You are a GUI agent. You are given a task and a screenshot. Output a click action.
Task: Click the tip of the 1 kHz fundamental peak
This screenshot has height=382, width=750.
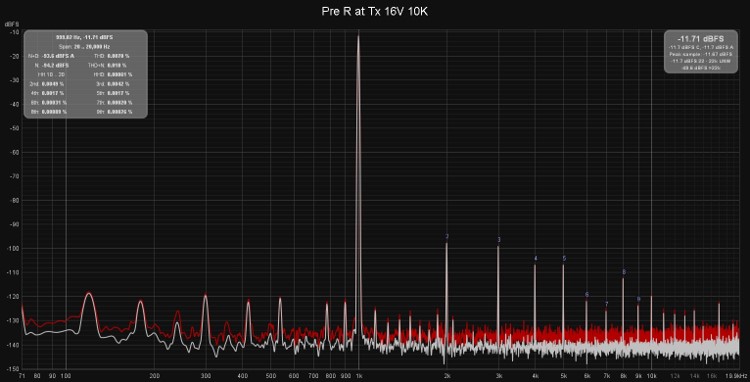point(358,36)
